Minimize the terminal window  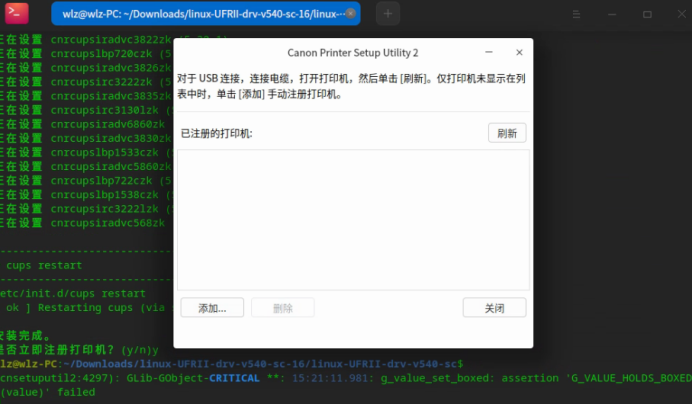pos(612,14)
